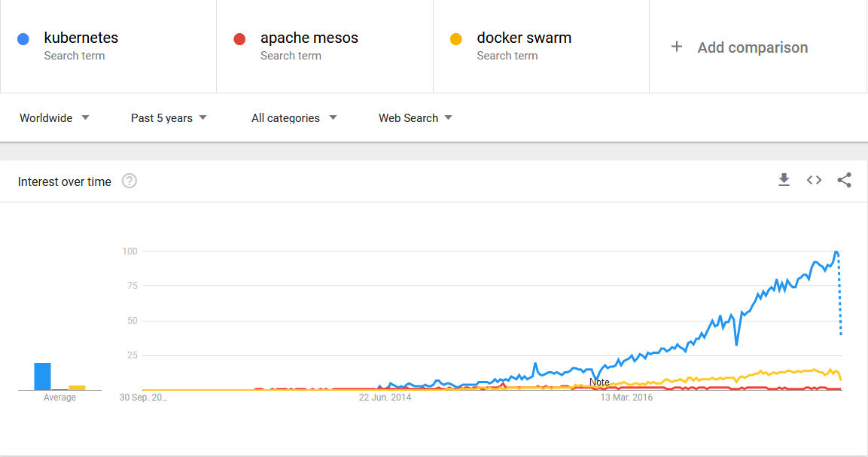Open the All categories dropdown

click(293, 117)
